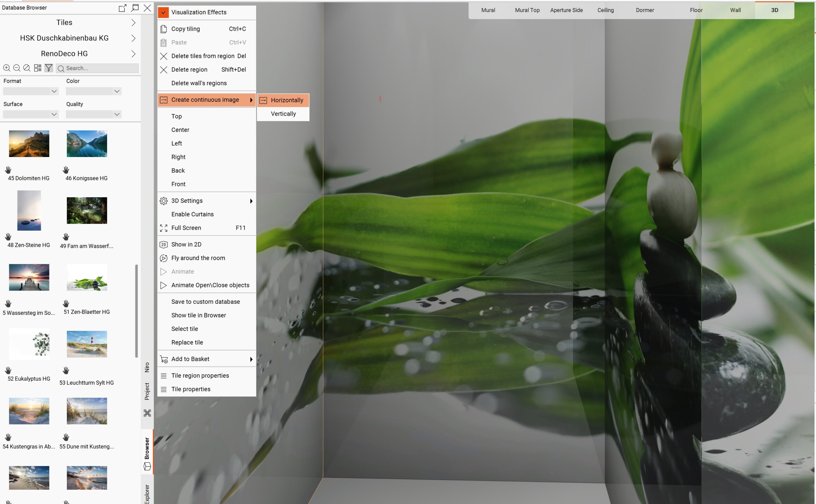The image size is (816, 504).
Task: Open the Format dropdown
Action: click(31, 91)
